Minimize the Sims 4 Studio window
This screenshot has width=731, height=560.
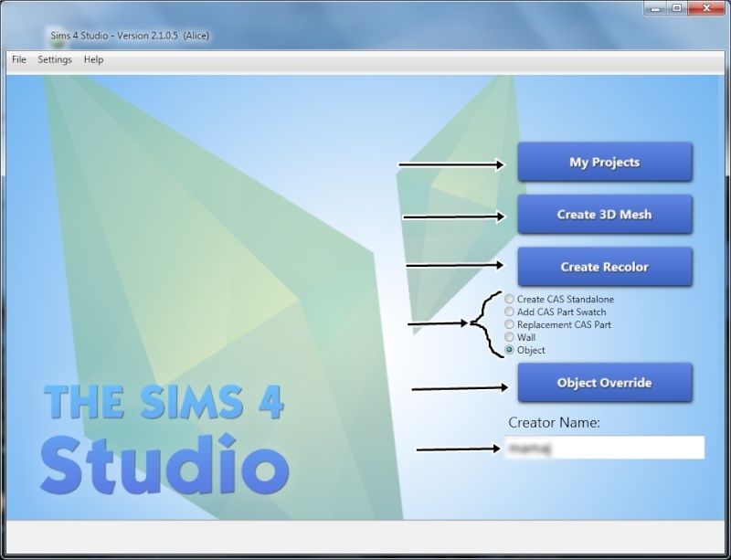coord(655,8)
